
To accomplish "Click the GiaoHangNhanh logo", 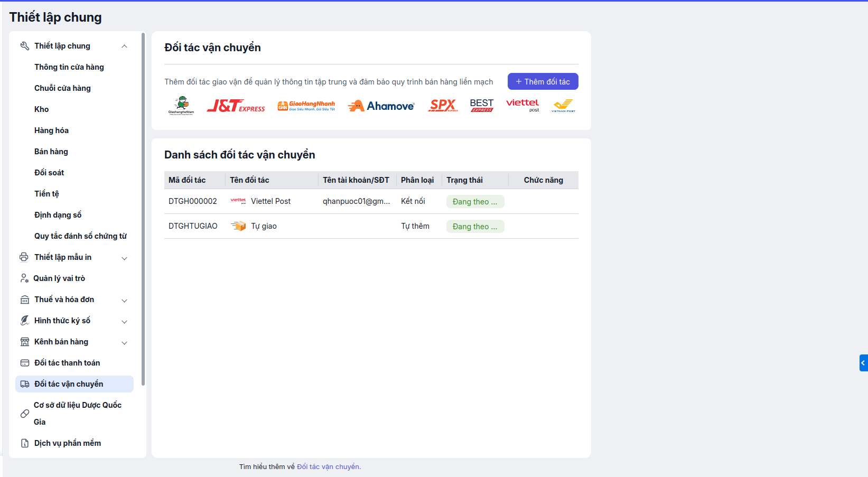I will (x=306, y=106).
